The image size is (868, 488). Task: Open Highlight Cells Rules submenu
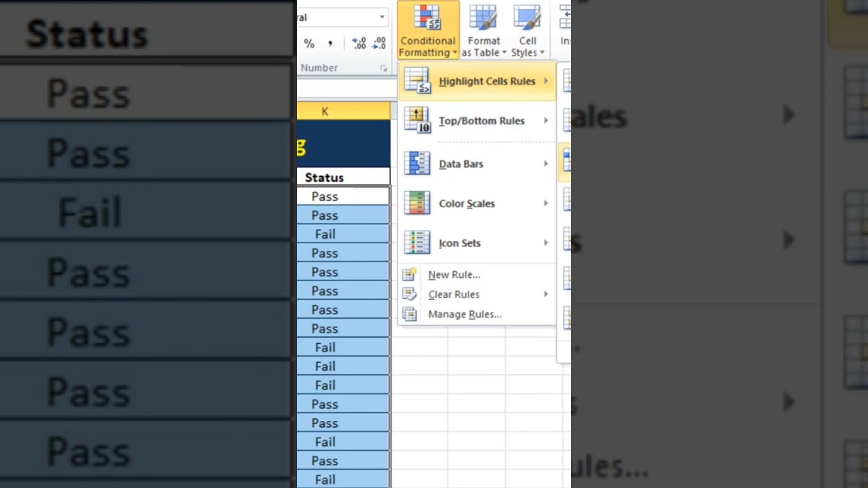click(x=477, y=81)
